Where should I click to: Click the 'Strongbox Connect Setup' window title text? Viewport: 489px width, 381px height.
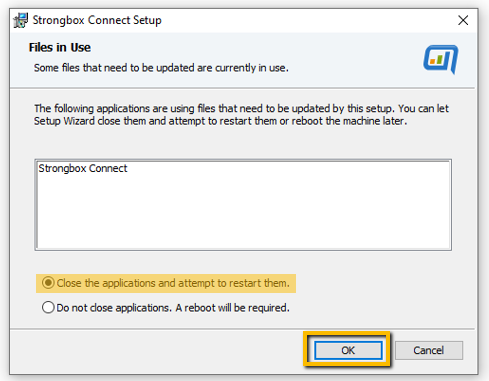97,20
